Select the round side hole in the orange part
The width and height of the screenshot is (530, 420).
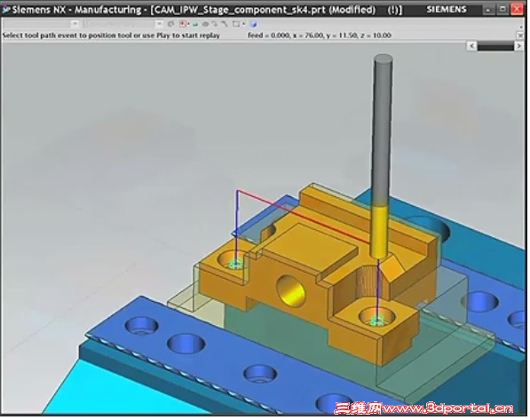coord(290,290)
